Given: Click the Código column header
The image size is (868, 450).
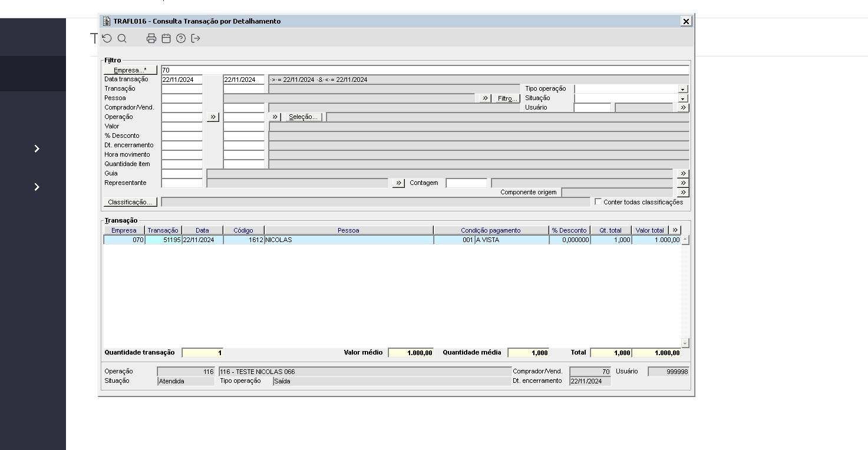Looking at the screenshot, I should [x=244, y=230].
